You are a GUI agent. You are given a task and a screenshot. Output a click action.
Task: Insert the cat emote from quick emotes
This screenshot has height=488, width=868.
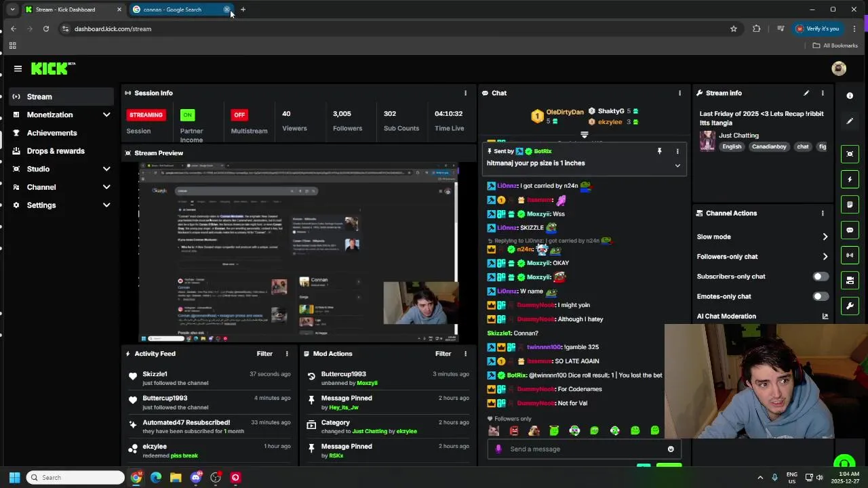(494, 430)
